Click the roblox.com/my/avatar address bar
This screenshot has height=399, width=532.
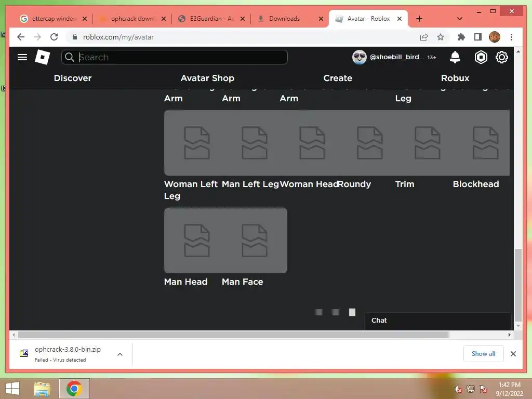(x=118, y=37)
